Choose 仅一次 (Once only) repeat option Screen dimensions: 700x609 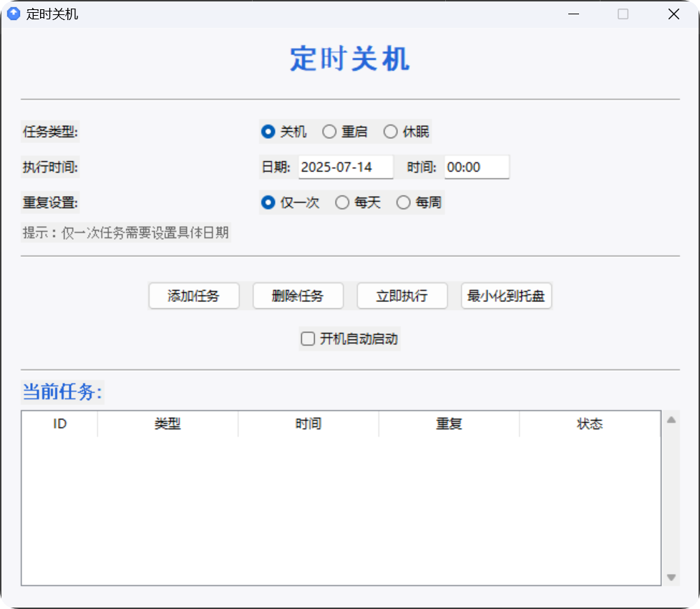(268, 203)
